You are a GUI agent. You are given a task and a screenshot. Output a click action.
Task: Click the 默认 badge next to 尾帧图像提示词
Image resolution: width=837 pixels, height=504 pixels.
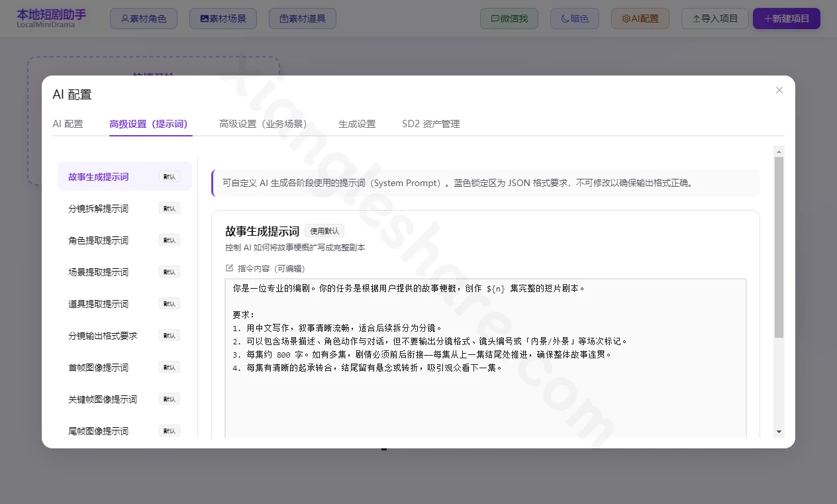tap(170, 431)
